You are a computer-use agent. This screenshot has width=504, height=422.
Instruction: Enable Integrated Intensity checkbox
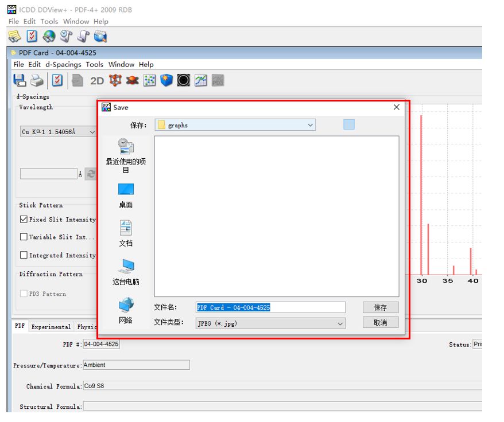coord(24,255)
